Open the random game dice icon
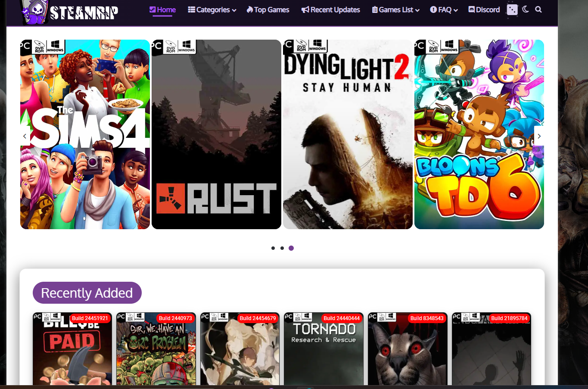The image size is (588, 389). (512, 9)
